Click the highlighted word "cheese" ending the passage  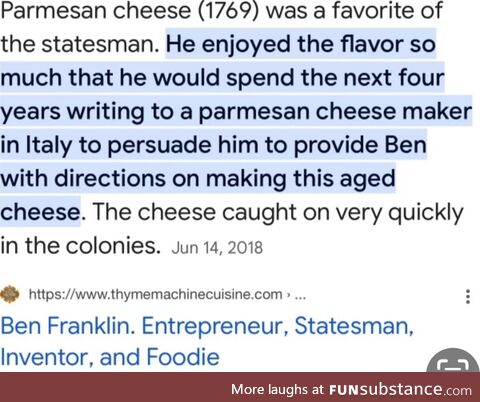click(40, 212)
